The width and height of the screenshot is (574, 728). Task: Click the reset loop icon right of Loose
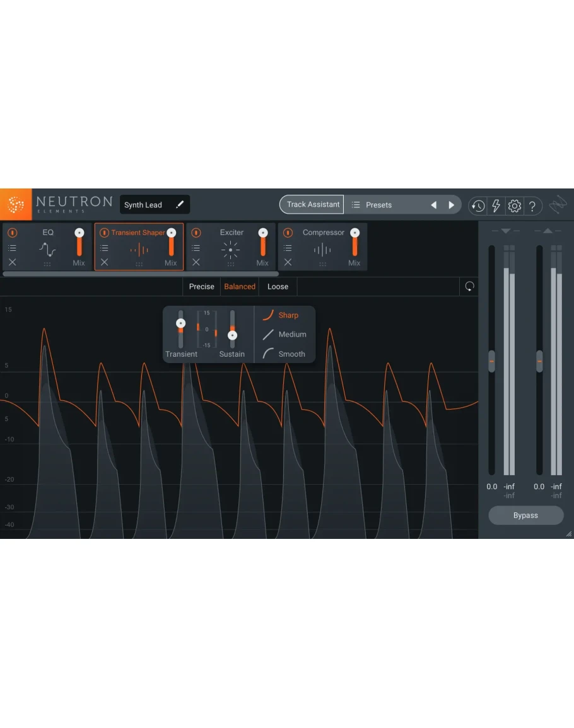(469, 287)
